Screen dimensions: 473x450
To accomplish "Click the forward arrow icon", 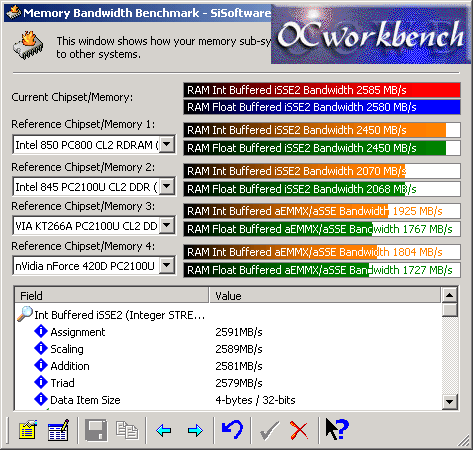I will coord(195,430).
